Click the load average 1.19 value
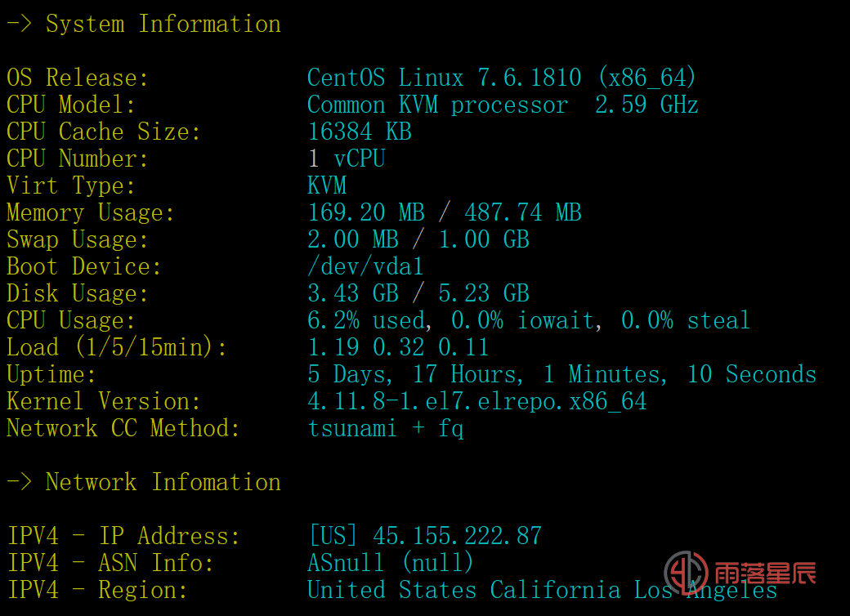The width and height of the screenshot is (850, 616). pyautogui.click(x=333, y=347)
